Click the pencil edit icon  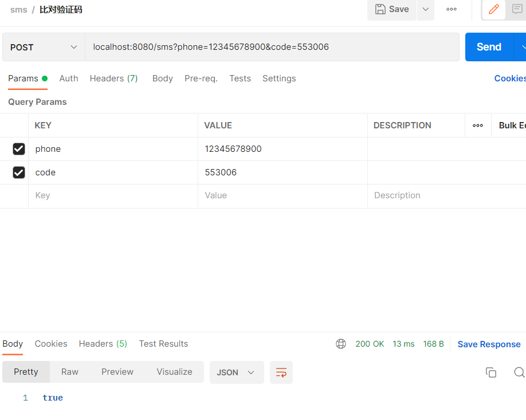click(493, 9)
